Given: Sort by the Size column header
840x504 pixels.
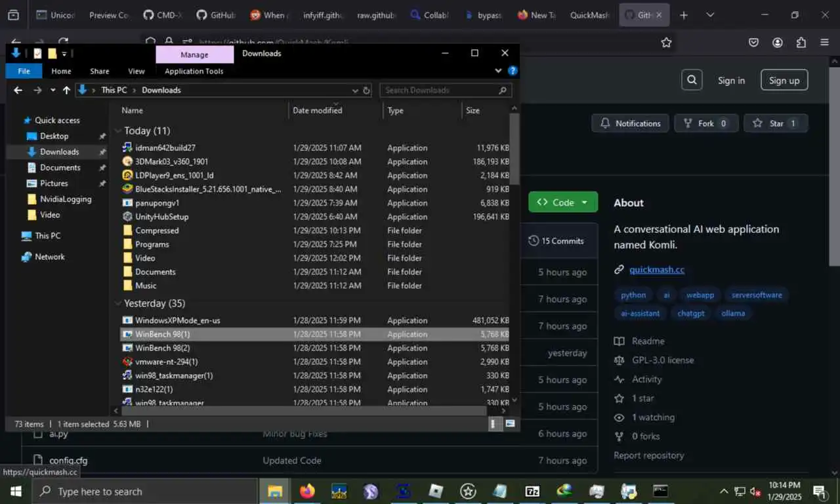Looking at the screenshot, I should pos(472,110).
